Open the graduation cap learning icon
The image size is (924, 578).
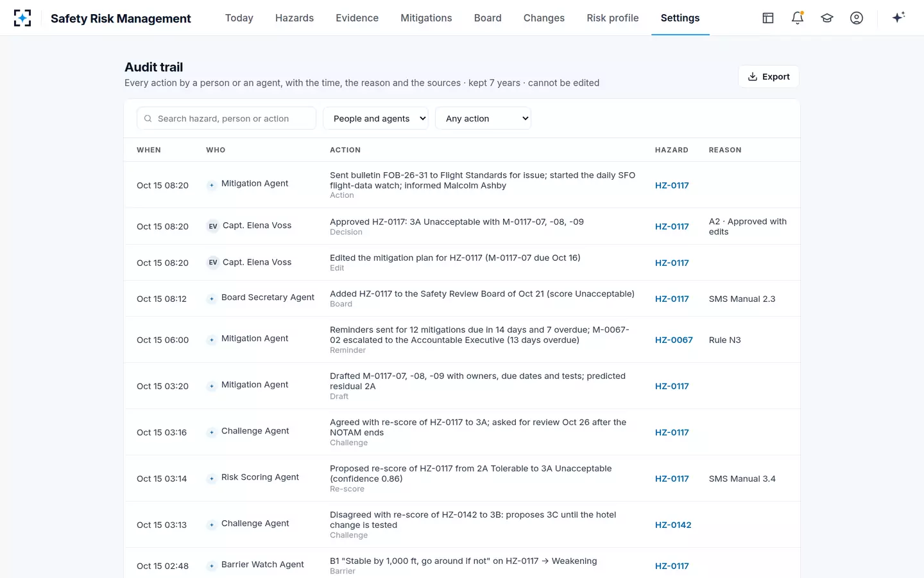[x=827, y=18]
